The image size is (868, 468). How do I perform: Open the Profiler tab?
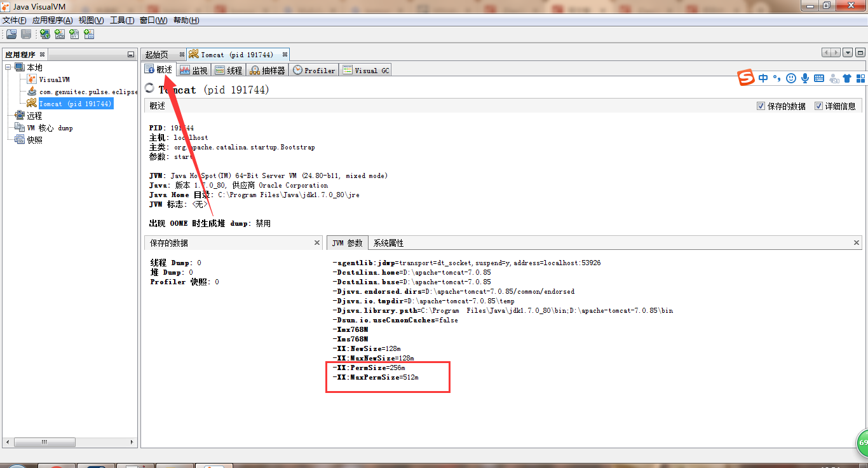(x=313, y=69)
